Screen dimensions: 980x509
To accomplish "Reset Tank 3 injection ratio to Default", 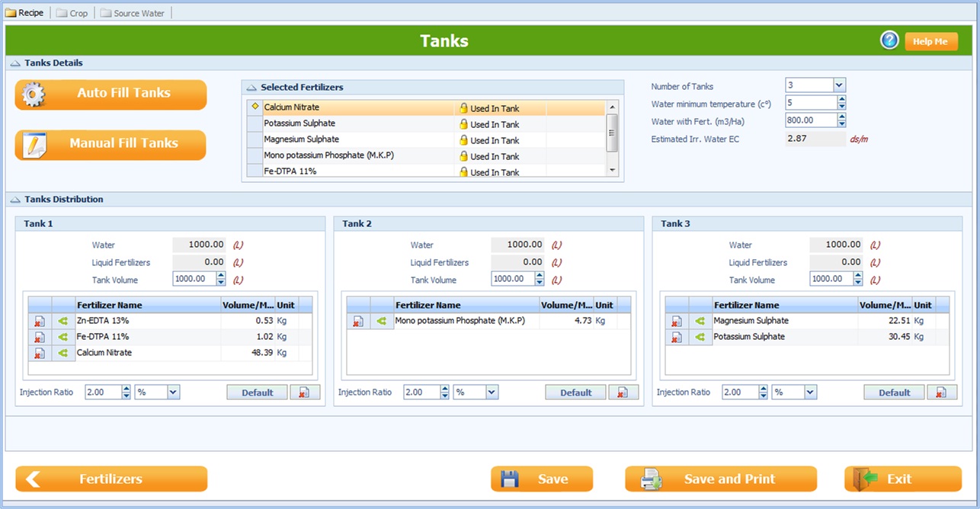I will (x=895, y=392).
